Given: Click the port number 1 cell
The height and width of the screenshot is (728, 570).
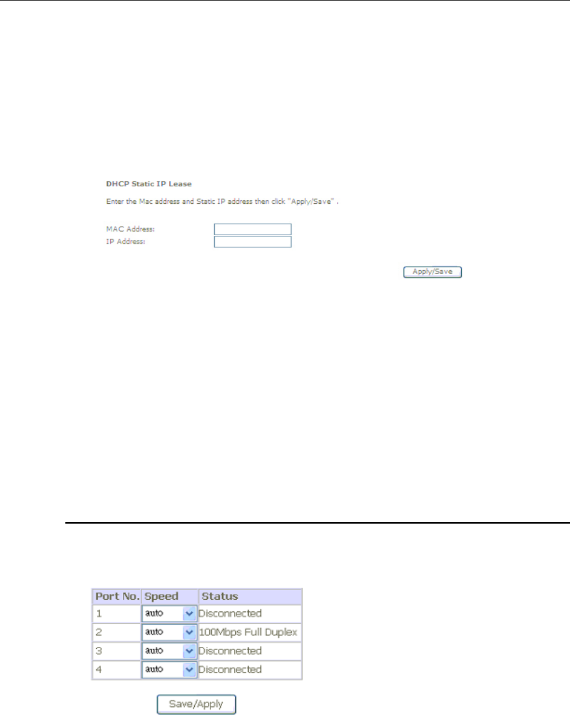Looking at the screenshot, I should 117,614.
